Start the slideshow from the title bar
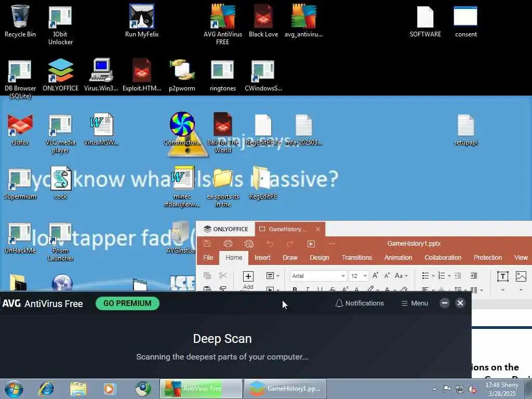 (x=311, y=244)
